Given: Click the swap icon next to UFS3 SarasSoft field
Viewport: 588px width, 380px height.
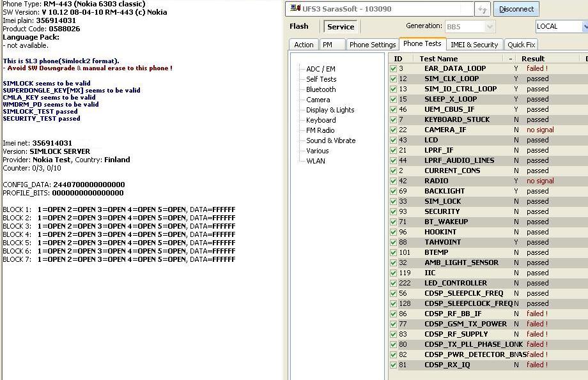Looking at the screenshot, I should tap(483, 9).
